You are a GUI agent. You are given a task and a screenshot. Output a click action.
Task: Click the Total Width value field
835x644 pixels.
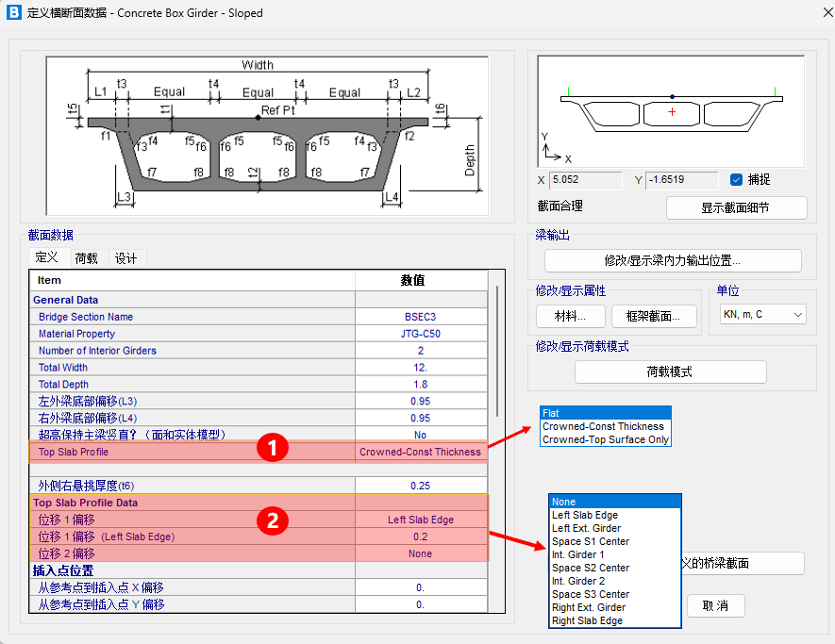point(420,368)
